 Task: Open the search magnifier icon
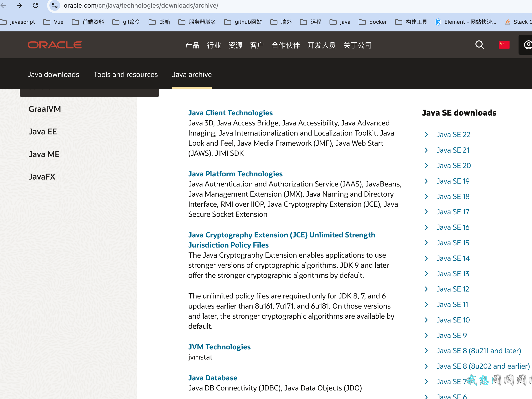[479, 45]
